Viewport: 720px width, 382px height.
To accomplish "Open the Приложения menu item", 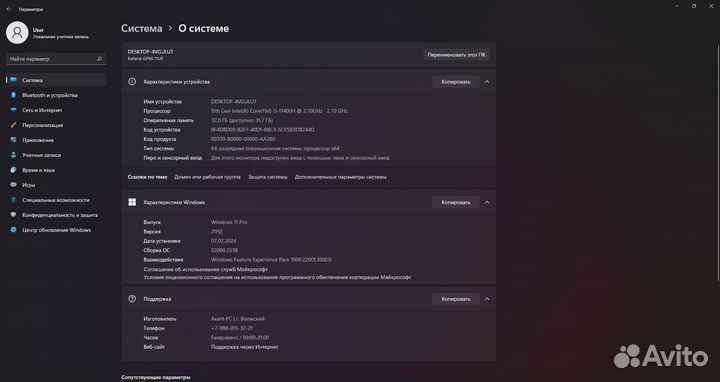I will click(56, 140).
